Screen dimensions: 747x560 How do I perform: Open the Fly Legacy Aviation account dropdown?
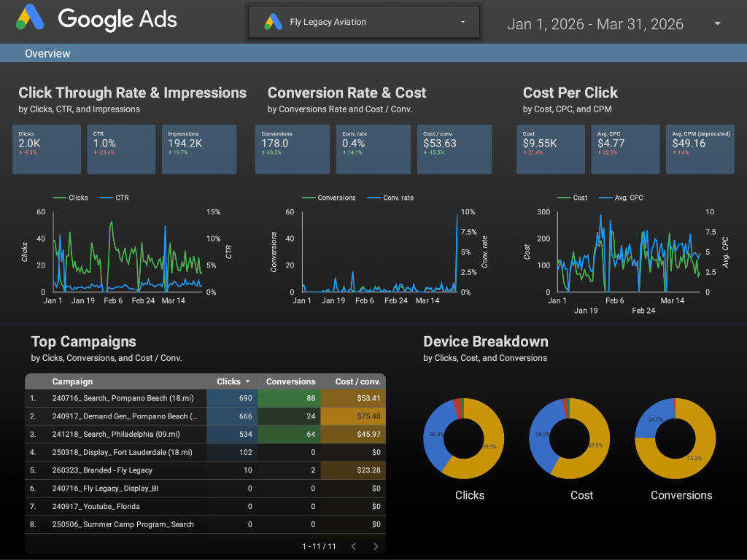(x=364, y=22)
